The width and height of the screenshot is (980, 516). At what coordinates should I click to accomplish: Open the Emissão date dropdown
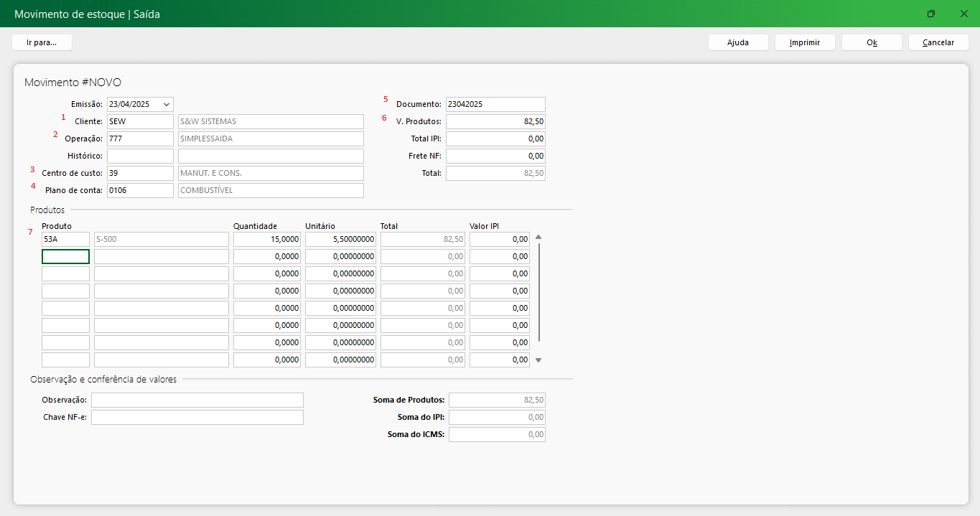(167, 104)
